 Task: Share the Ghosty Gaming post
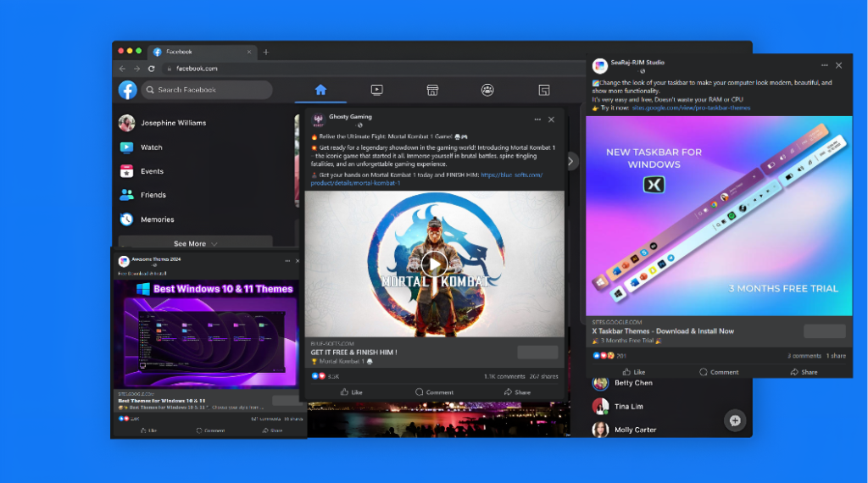pos(517,392)
